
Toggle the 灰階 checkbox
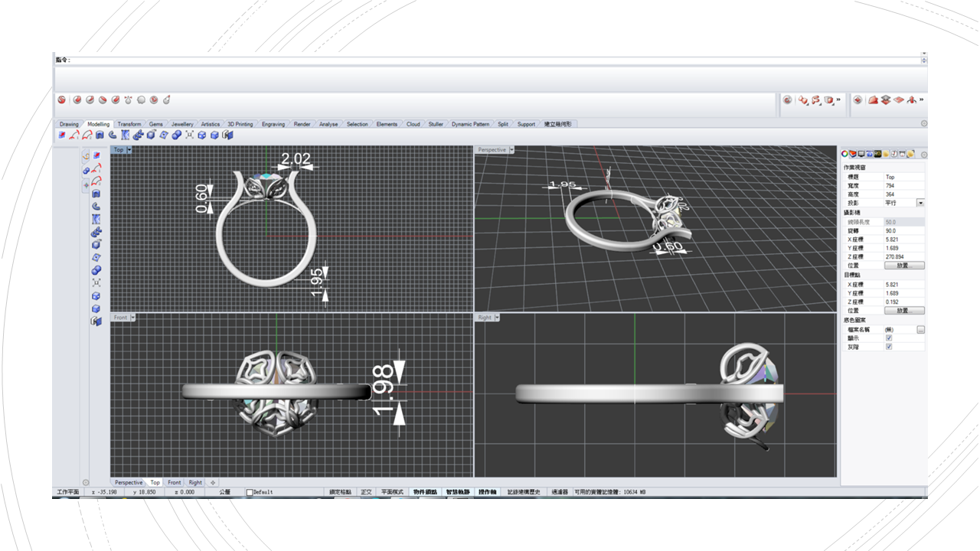coord(889,347)
